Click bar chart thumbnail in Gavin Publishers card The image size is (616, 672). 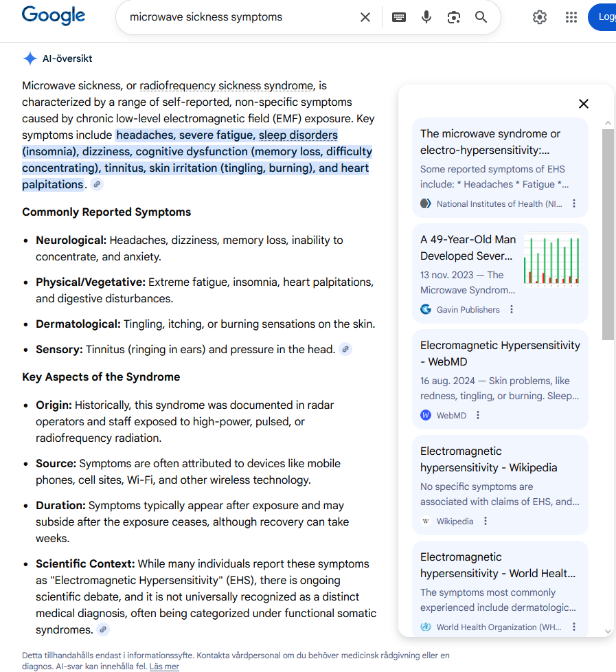click(551, 260)
